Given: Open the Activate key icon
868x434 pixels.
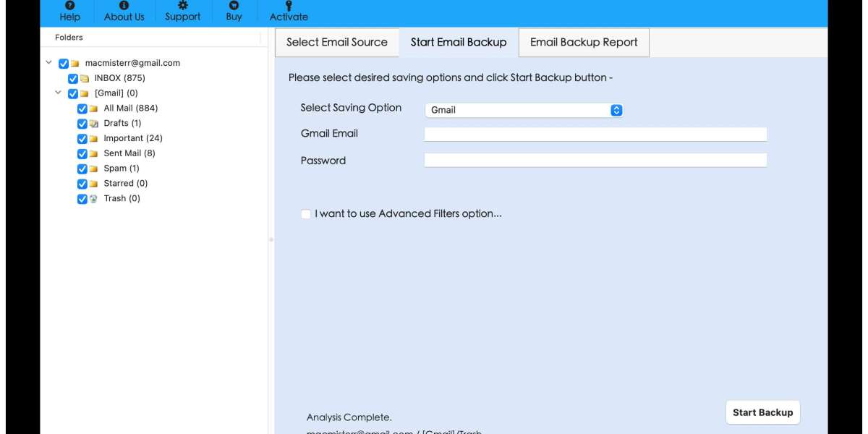Looking at the screenshot, I should pos(289,5).
